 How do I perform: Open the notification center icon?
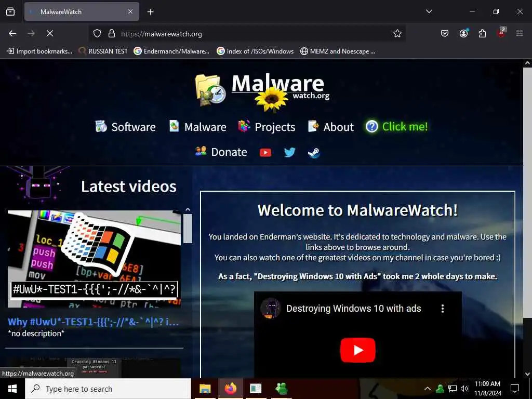click(x=515, y=389)
